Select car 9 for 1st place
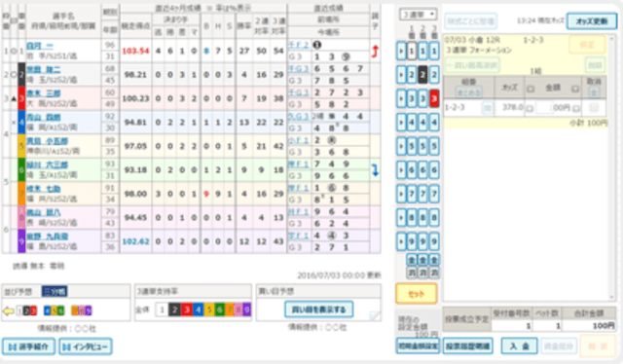 pyautogui.click(x=412, y=241)
